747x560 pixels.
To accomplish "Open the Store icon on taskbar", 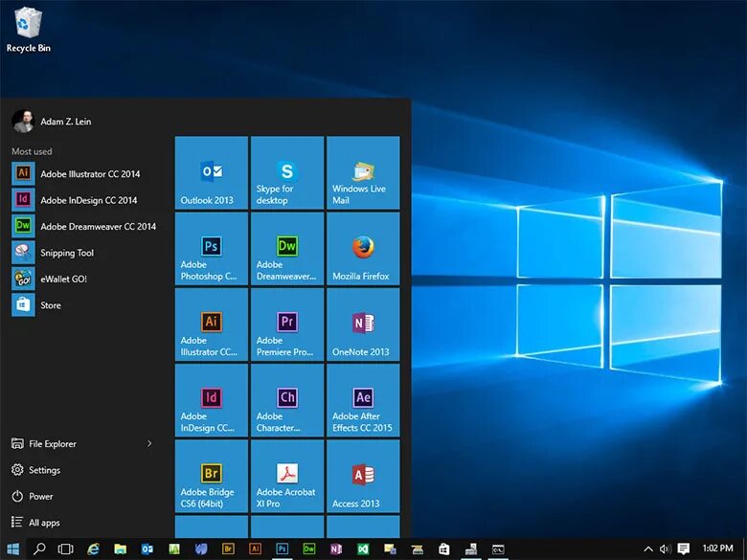I will pyautogui.click(x=444, y=549).
